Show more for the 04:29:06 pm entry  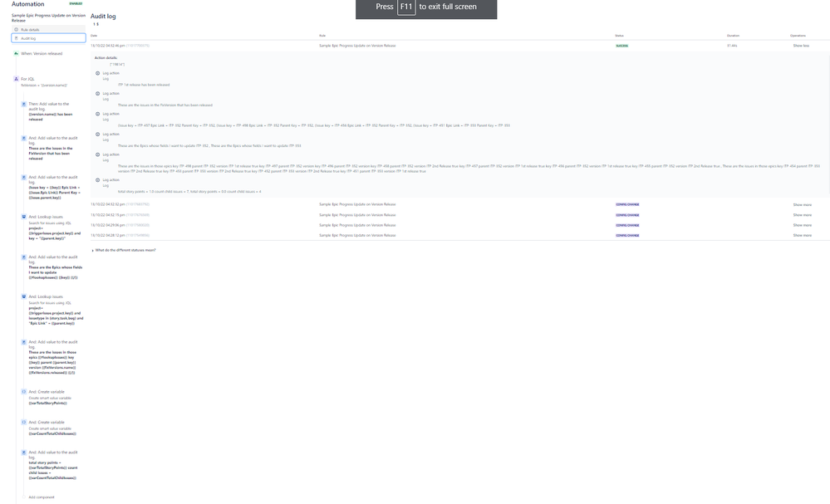click(802, 225)
